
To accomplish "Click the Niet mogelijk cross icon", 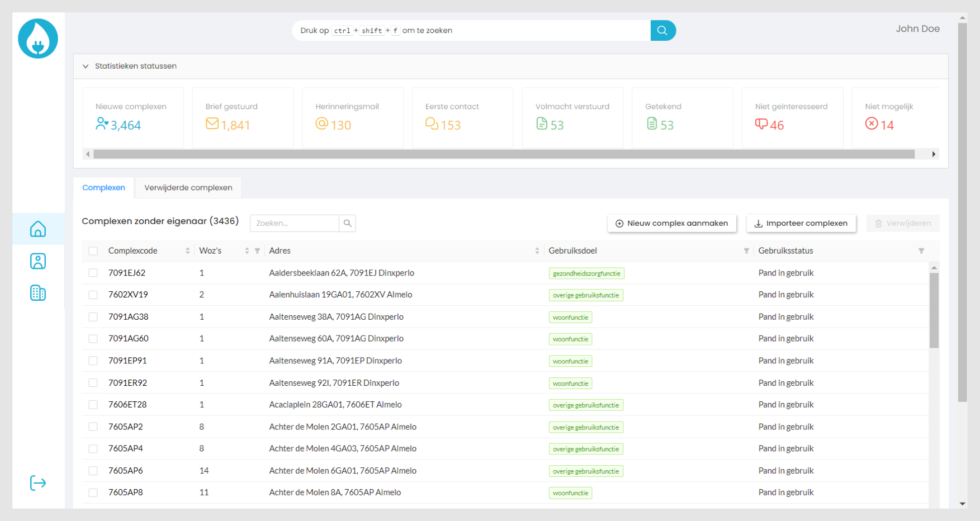I will (872, 123).
